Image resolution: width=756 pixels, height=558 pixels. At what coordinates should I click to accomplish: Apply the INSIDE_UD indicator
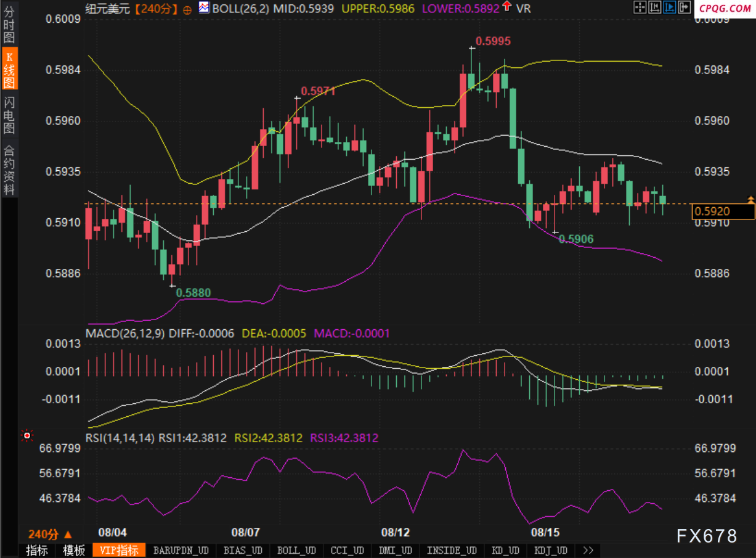452,550
